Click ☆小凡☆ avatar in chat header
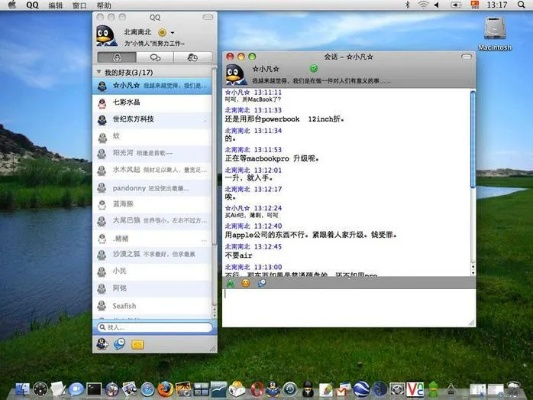Image resolution: width=533 pixels, height=400 pixels. coord(237,74)
